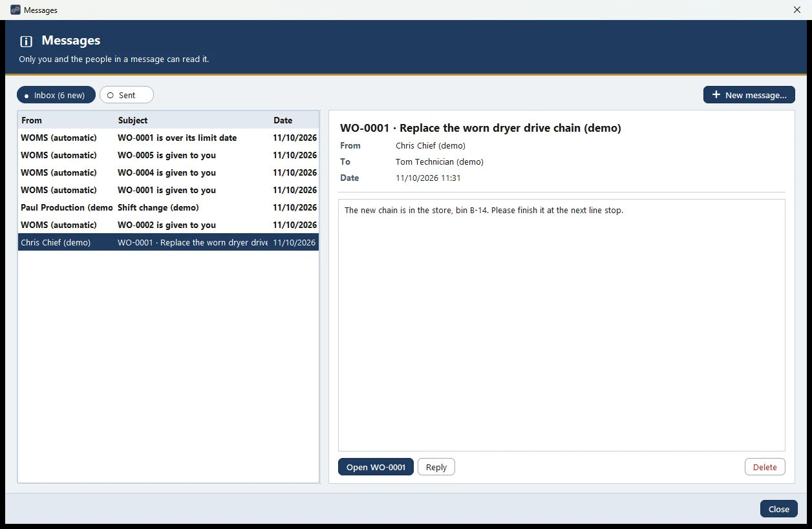This screenshot has height=529, width=812.
Task: Click the message title WO-0001 Replace worn dryer chain
Action: (x=480, y=128)
